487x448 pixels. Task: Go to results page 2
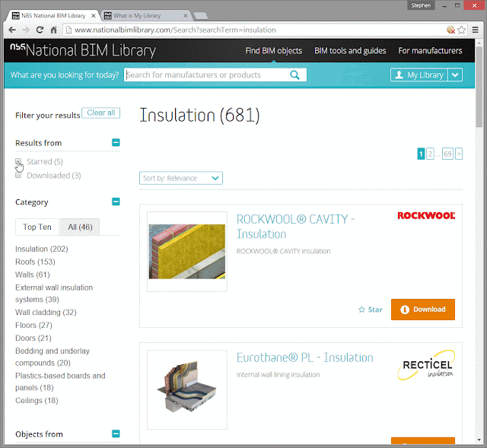click(430, 154)
